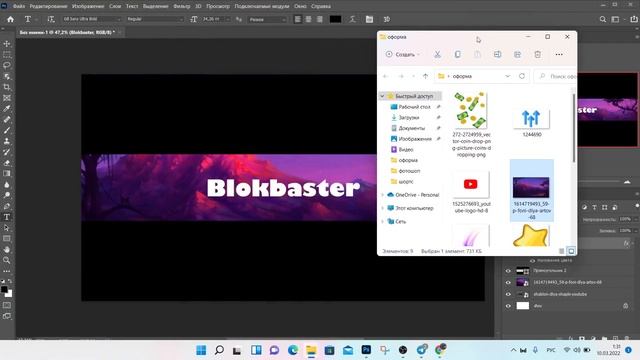640x360 pixels.
Task: Expand OneDrive - Personal in Explorer
Action: pyautogui.click(x=382, y=195)
